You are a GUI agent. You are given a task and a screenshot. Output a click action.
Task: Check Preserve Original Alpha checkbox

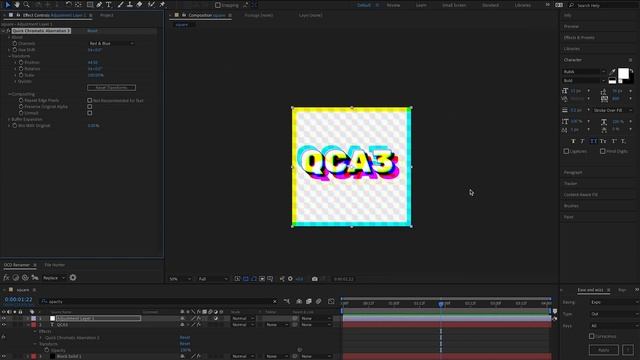(x=89, y=107)
